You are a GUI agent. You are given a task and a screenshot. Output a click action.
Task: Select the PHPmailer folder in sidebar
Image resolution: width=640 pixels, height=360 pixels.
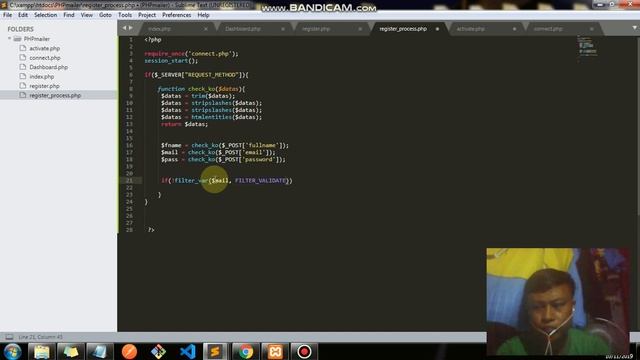pyautogui.click(x=36, y=39)
